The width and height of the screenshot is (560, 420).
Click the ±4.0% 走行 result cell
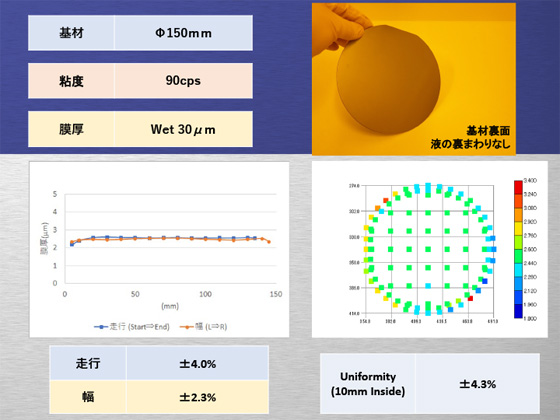click(x=198, y=364)
